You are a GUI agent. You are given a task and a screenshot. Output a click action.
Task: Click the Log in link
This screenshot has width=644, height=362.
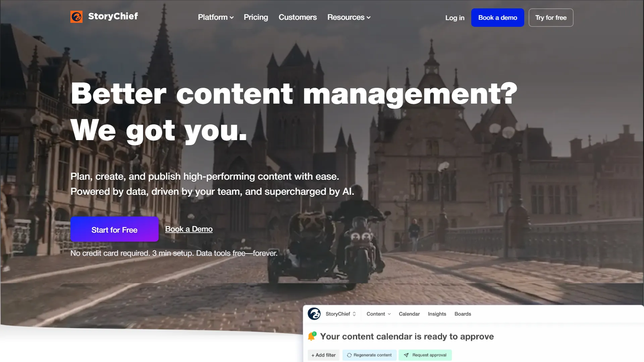(455, 18)
